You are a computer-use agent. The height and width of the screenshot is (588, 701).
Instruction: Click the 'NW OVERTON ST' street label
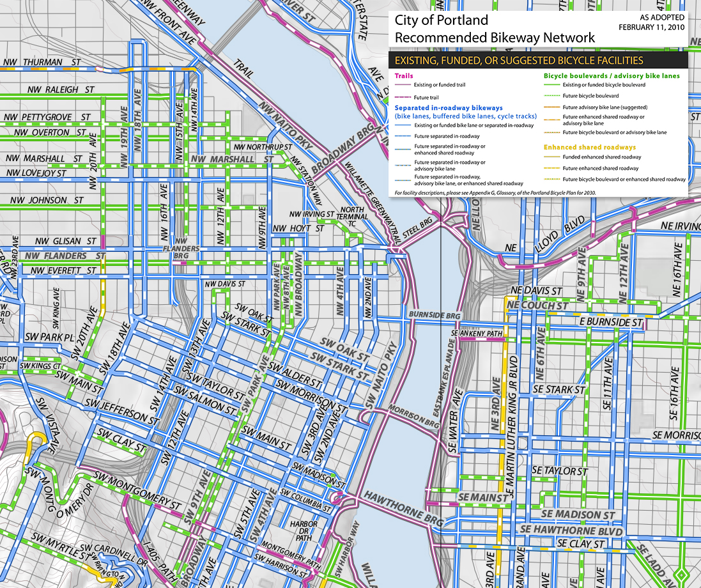coord(50,132)
